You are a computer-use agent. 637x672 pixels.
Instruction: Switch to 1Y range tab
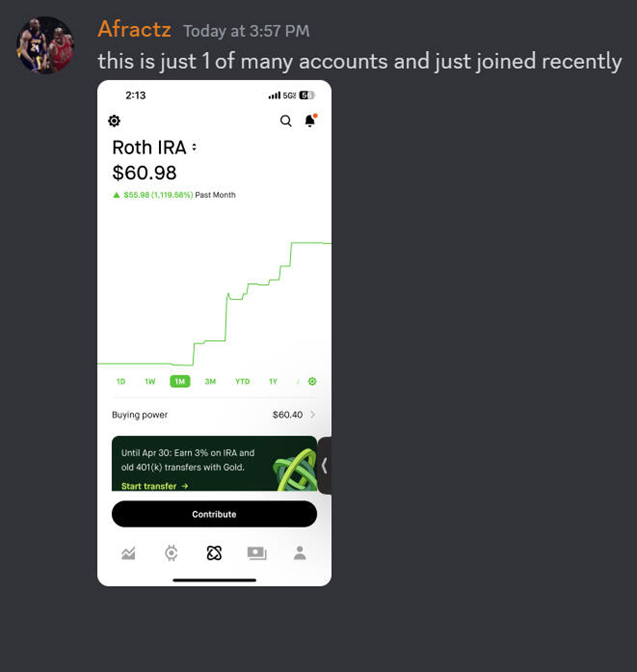[x=273, y=381]
